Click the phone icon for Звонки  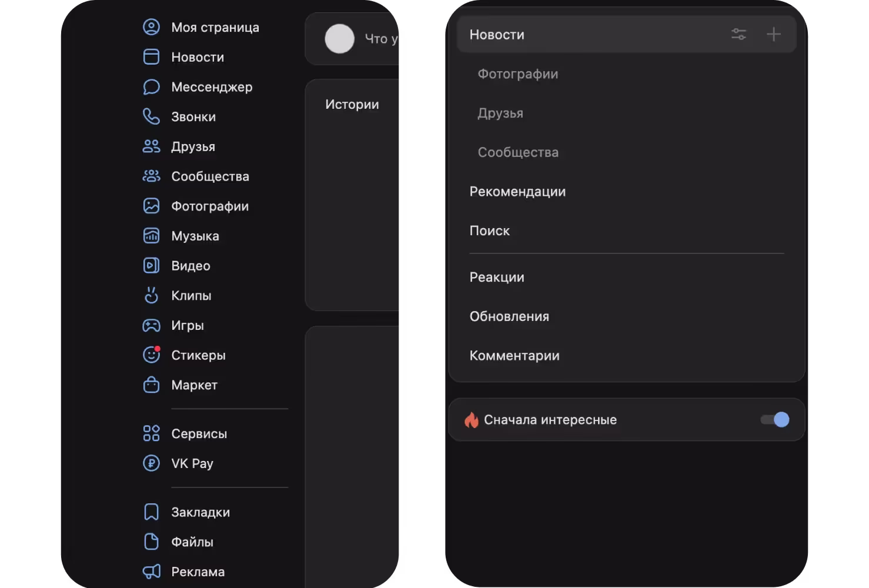pyautogui.click(x=151, y=116)
